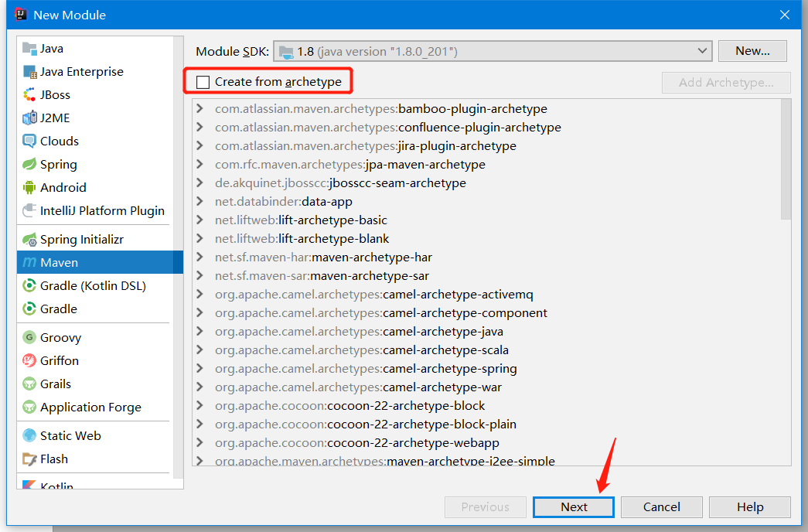Image resolution: width=808 pixels, height=532 pixels.
Task: Click the module type list scrollbar
Action: coord(179,257)
